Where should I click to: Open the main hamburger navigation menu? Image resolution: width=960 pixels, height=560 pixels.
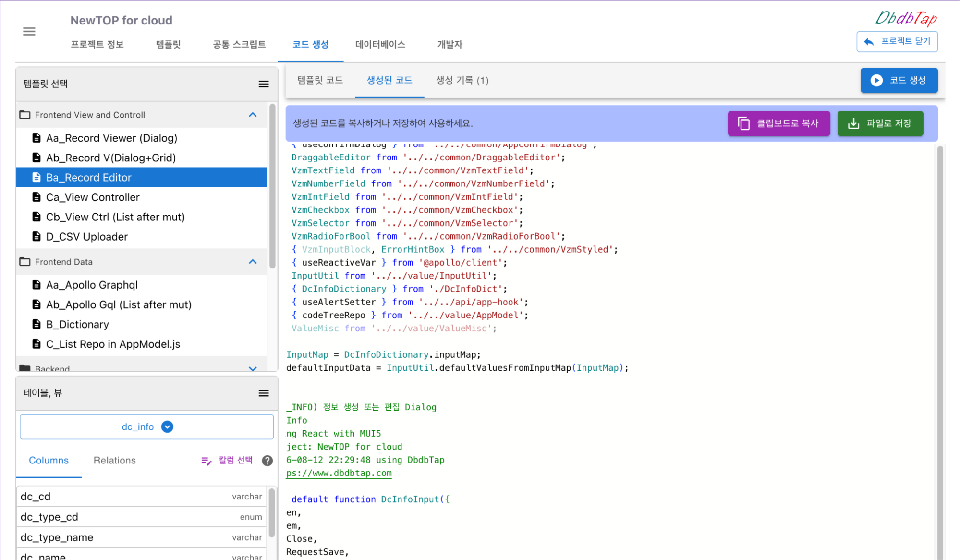[29, 32]
